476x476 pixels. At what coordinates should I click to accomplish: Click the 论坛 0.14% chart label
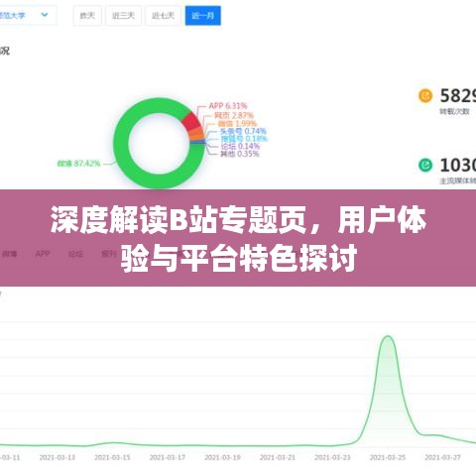pos(240,146)
